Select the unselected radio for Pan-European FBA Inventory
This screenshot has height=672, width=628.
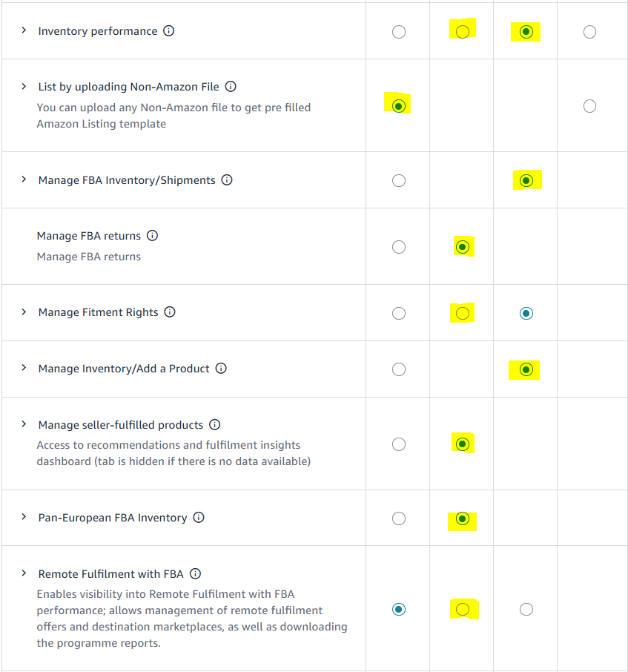tap(399, 518)
